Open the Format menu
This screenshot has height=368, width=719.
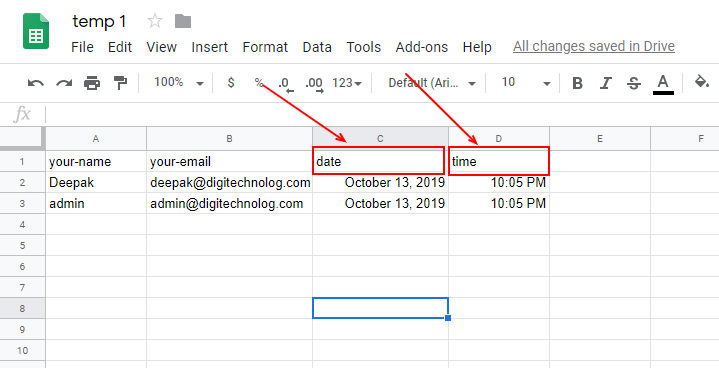point(265,47)
